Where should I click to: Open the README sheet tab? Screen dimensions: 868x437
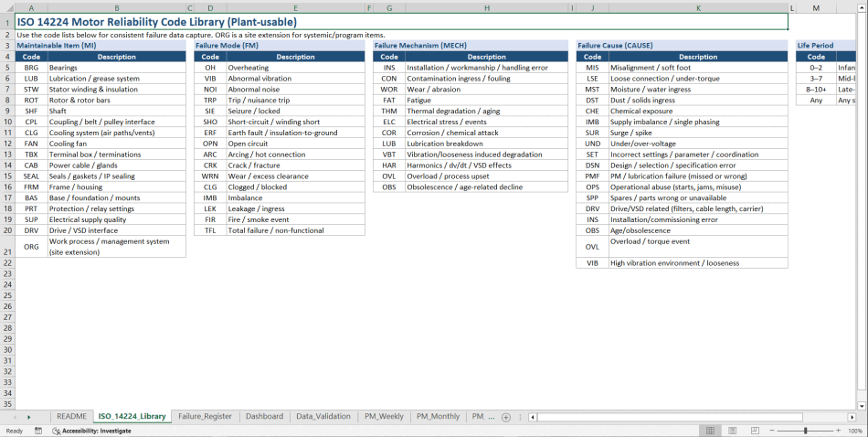pos(71,417)
